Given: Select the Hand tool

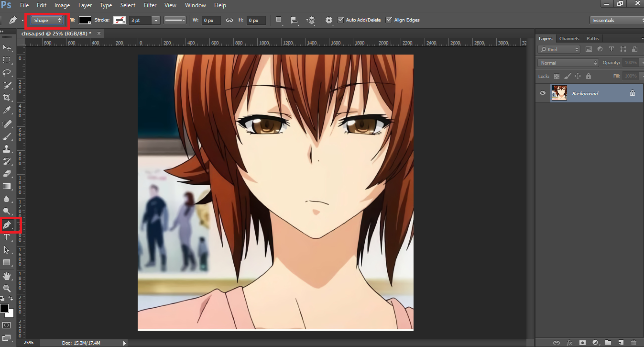Looking at the screenshot, I should coord(7,276).
